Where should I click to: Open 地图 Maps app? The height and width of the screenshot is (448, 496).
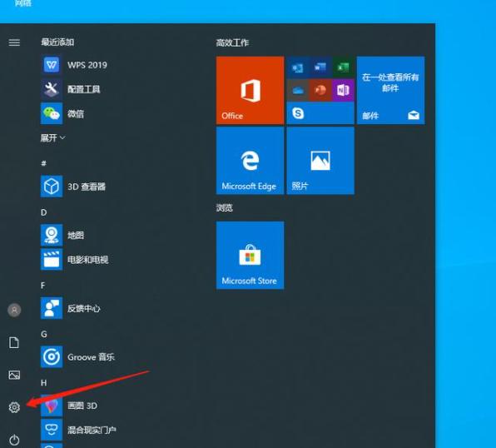62,235
